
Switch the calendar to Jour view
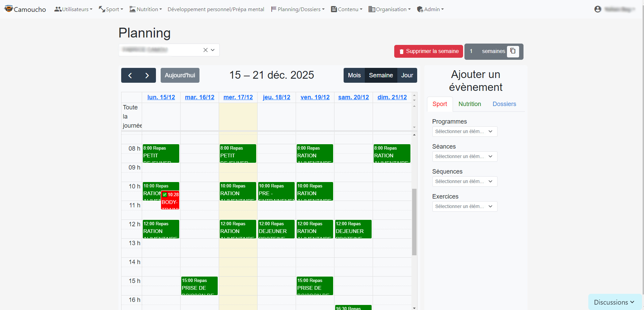click(x=407, y=75)
